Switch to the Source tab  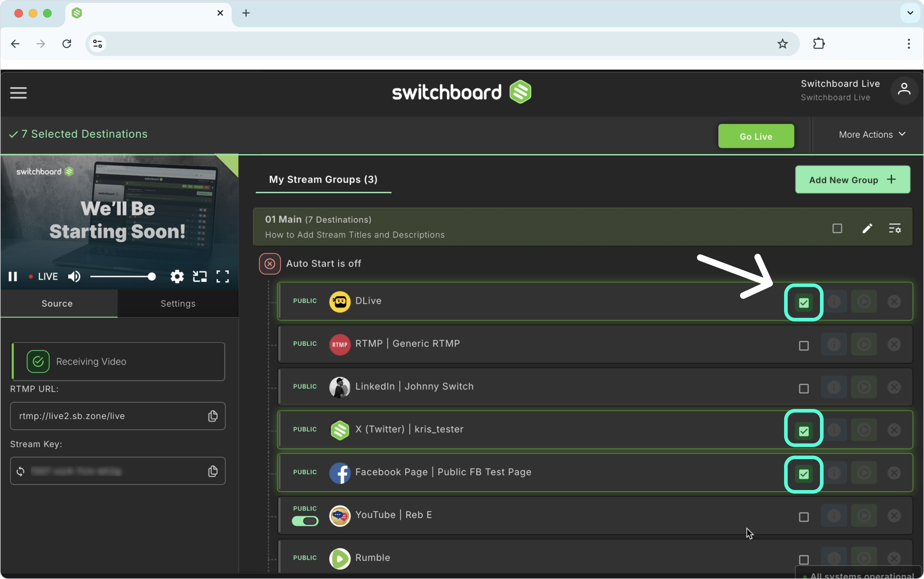pyautogui.click(x=59, y=303)
